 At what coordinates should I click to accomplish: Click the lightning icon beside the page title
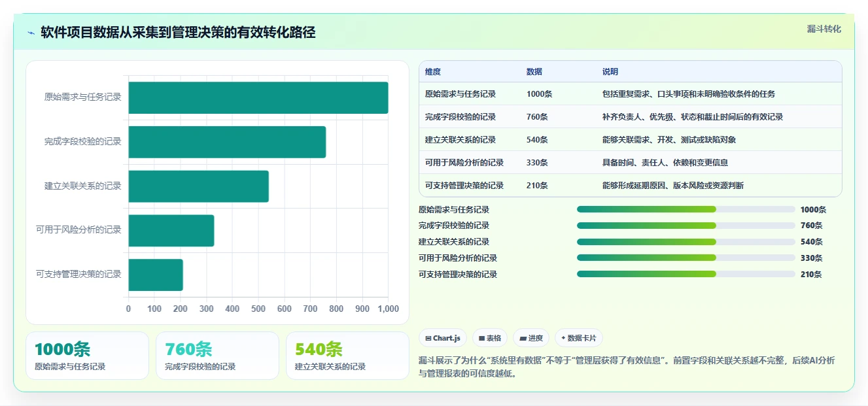tap(31, 33)
